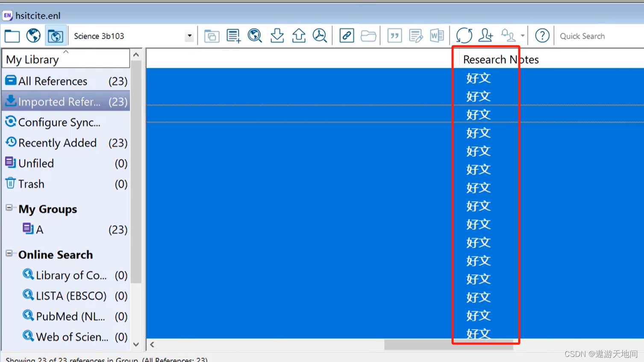Switch to Online Search Mode globe icon

(x=33, y=36)
